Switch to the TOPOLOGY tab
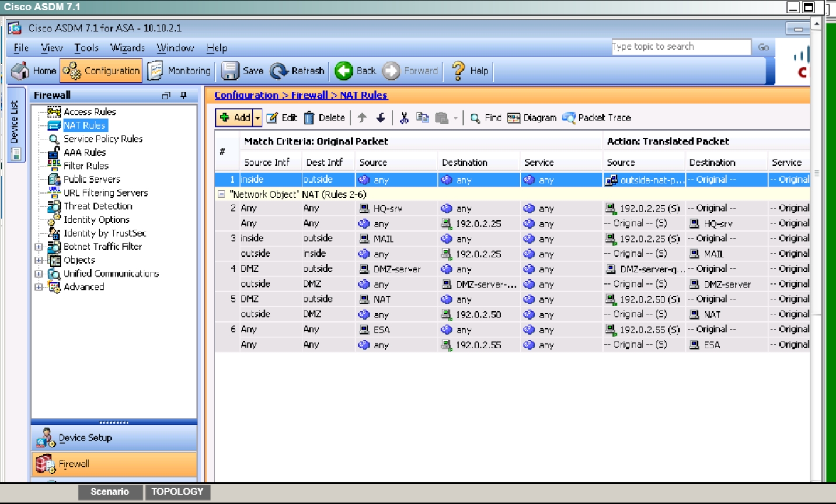The image size is (836, 504). 177,491
